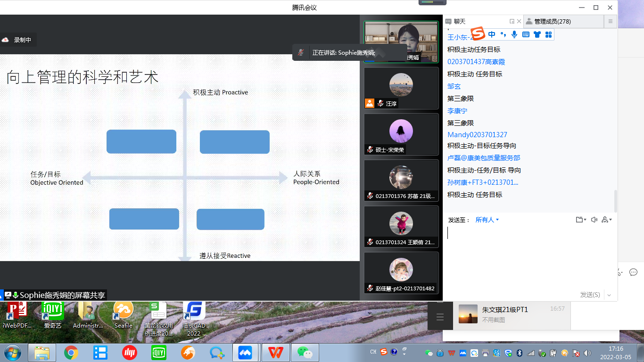Screen dimensions: 644x362
Task: Open the chat panel hamburger menu
Action: pos(610,21)
